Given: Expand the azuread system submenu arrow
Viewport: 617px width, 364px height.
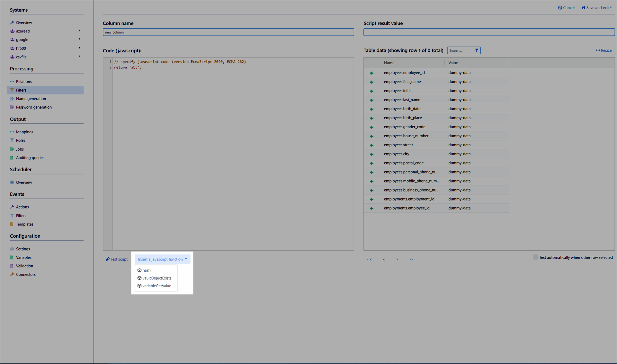Looking at the screenshot, I should pos(79,31).
